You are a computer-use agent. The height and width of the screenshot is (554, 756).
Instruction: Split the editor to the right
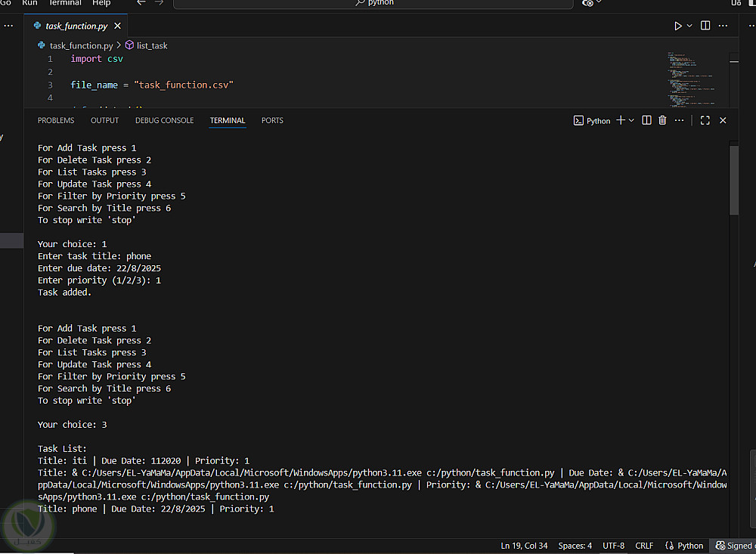pos(705,26)
